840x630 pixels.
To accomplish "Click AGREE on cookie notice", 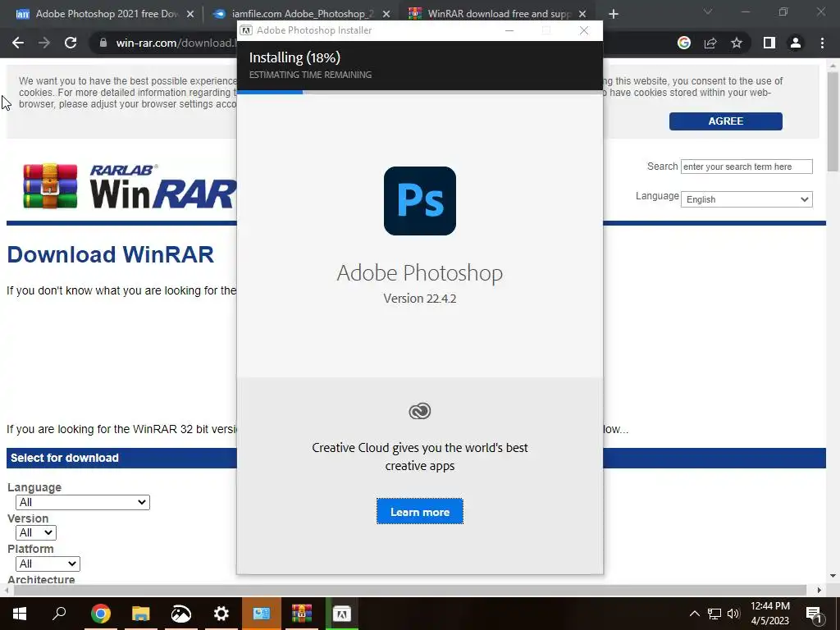I will [x=726, y=121].
